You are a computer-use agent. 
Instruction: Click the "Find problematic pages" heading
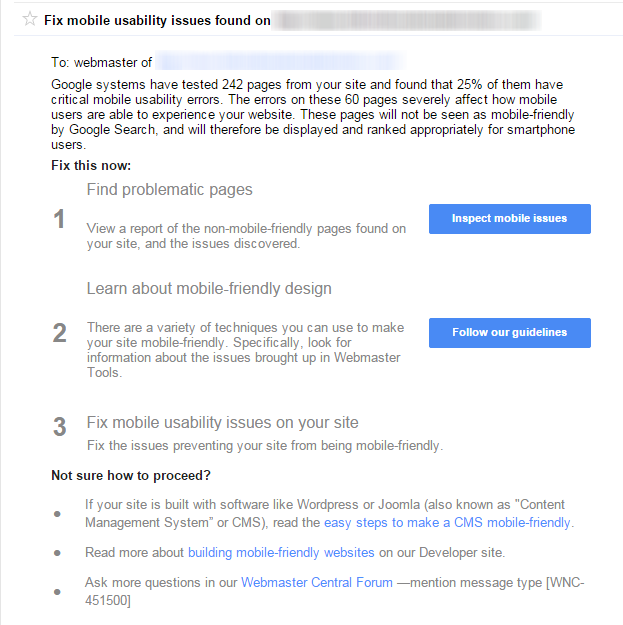[169, 189]
